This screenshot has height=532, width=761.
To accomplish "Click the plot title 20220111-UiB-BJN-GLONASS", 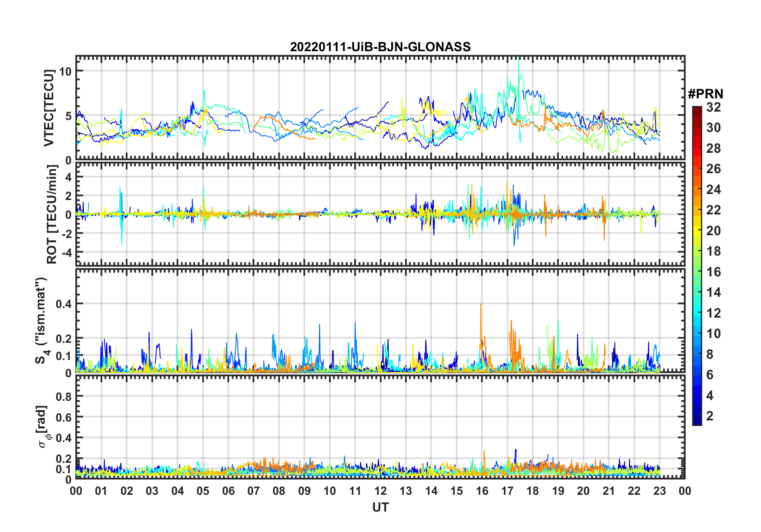I will (x=380, y=47).
